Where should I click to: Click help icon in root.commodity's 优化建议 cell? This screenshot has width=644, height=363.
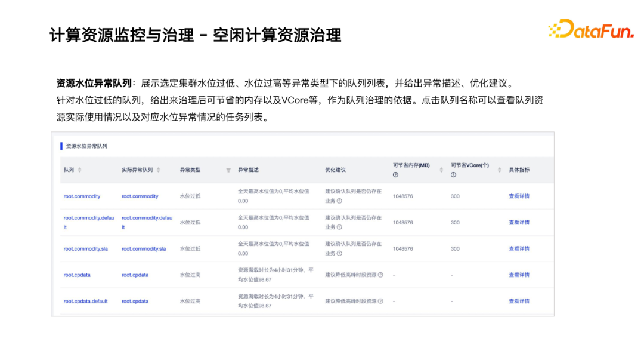tap(339, 201)
